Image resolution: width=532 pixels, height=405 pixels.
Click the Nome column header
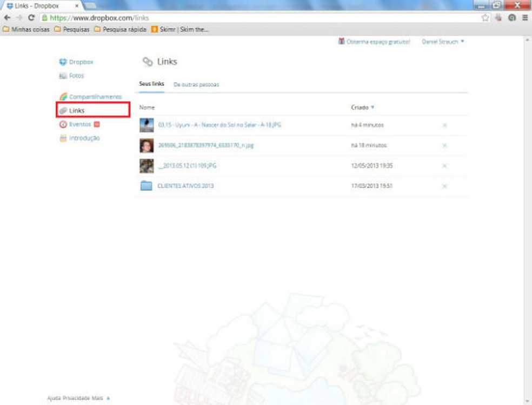pyautogui.click(x=147, y=107)
